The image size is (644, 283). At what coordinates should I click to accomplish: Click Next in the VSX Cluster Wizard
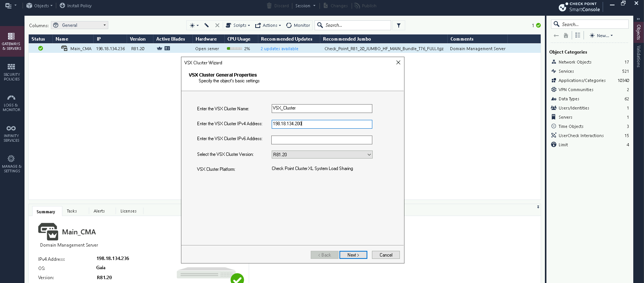(x=353, y=255)
